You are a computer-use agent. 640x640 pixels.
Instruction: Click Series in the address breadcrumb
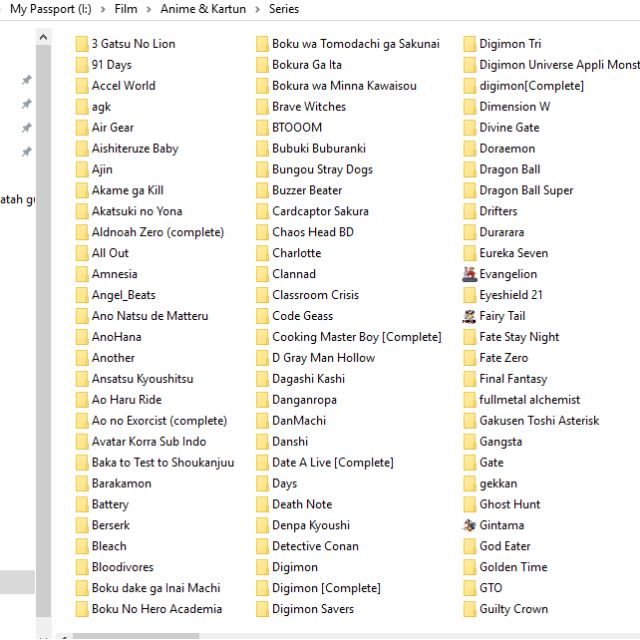pos(284,9)
